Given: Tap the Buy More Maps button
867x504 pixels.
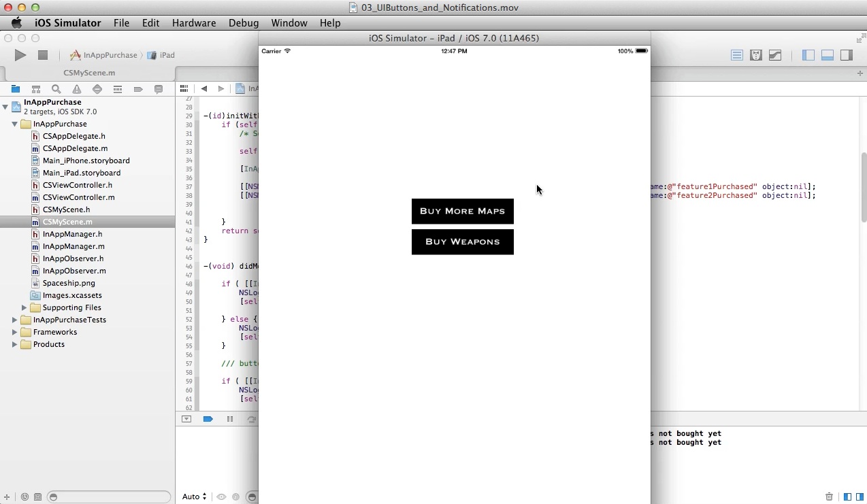Looking at the screenshot, I should pyautogui.click(x=462, y=211).
